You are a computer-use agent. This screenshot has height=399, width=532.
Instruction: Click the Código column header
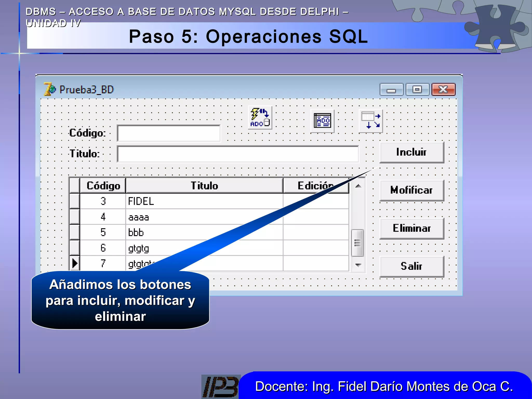pos(103,186)
